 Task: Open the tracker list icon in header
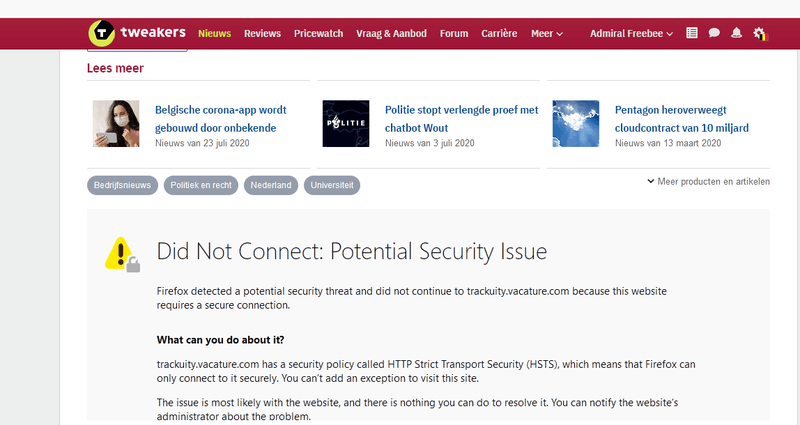tap(692, 33)
